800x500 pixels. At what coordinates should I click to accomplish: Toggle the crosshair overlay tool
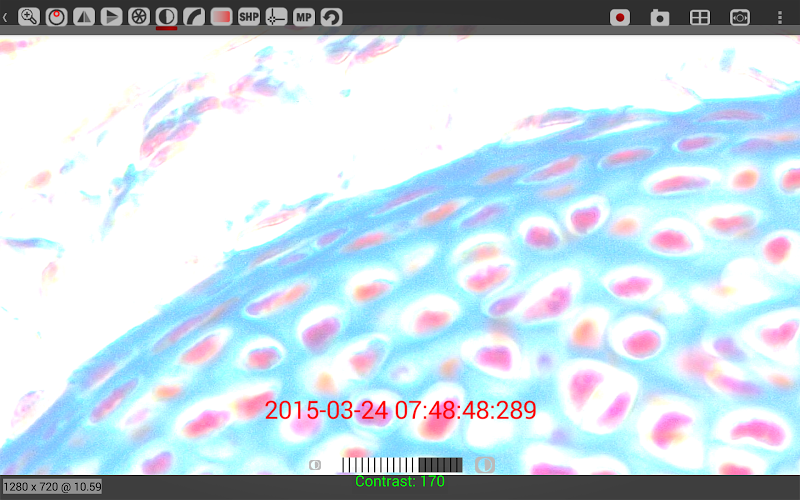point(277,17)
